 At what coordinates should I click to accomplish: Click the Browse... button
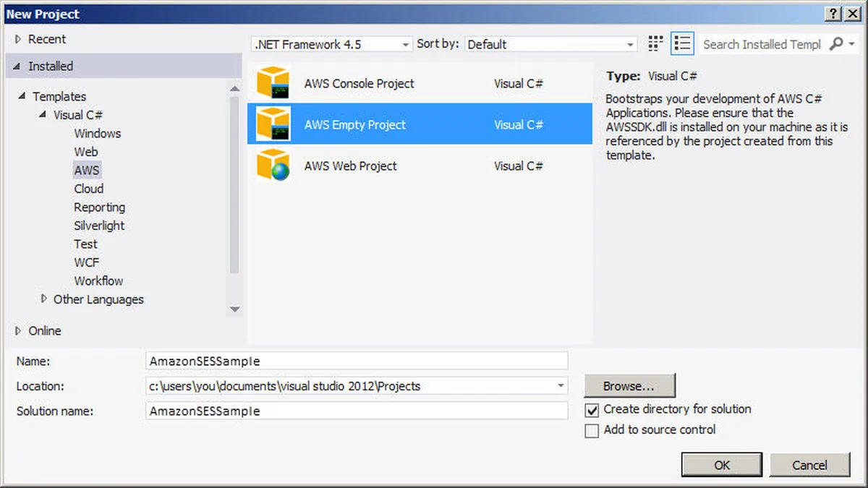629,386
